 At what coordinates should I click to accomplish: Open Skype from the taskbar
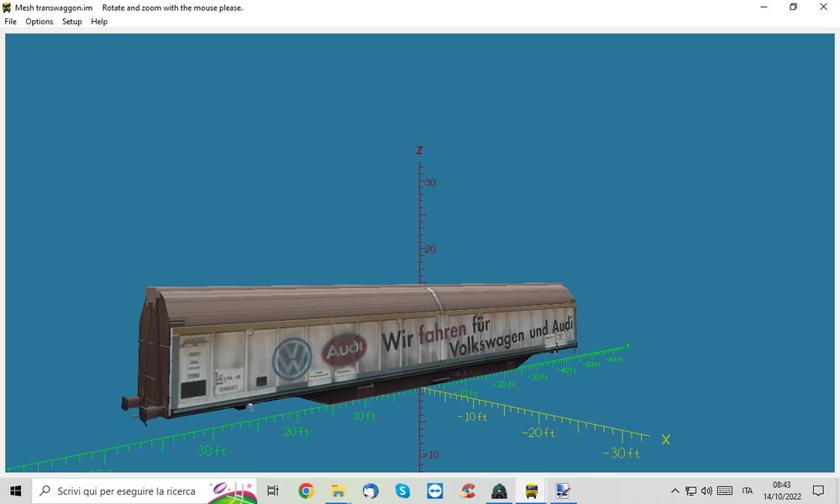[x=403, y=491]
